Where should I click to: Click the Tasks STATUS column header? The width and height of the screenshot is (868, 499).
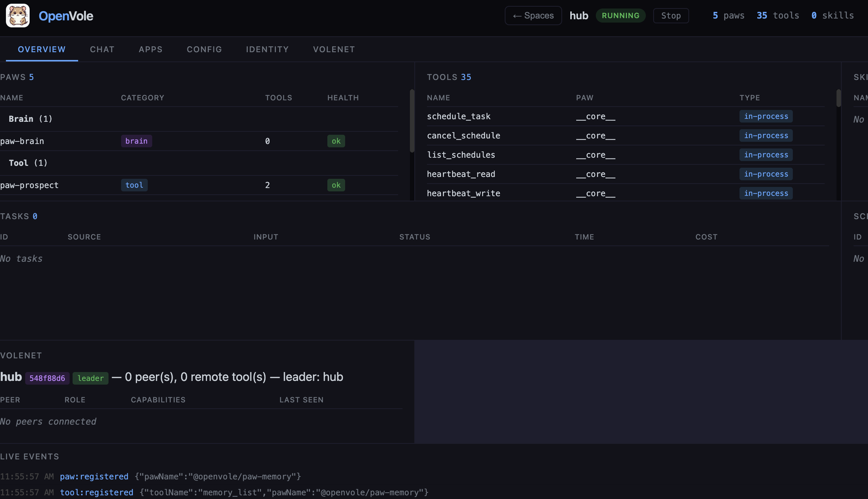pos(415,237)
